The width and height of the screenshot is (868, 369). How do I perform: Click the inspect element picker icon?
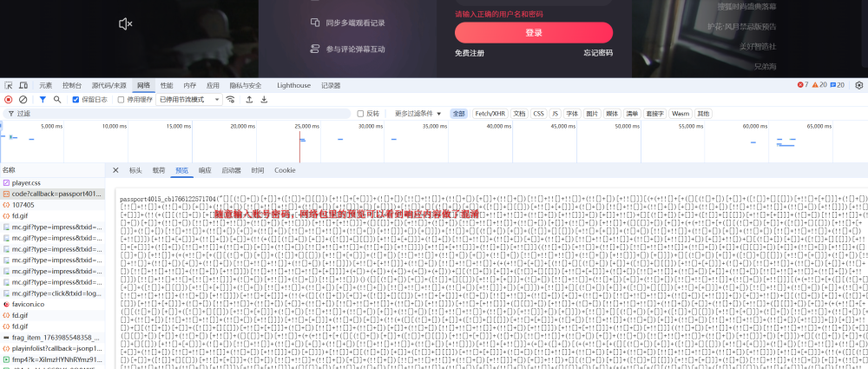click(x=9, y=85)
